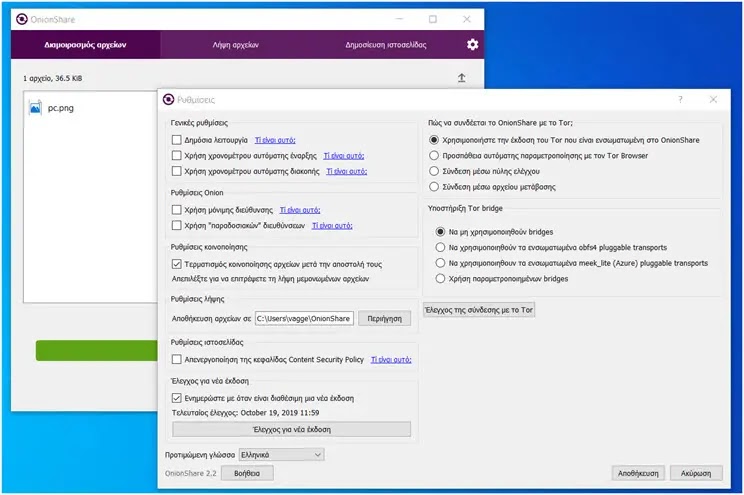Click the Βοήθεια button
The width and height of the screenshot is (744, 495).
pos(247,473)
